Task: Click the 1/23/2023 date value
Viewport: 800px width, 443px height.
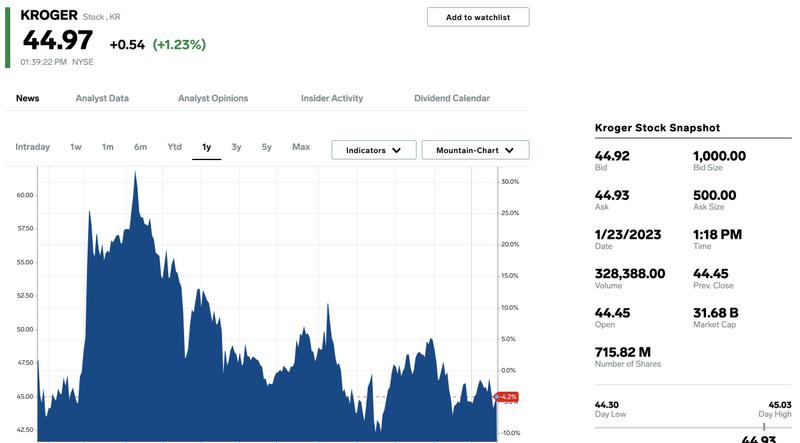Action: [x=628, y=235]
